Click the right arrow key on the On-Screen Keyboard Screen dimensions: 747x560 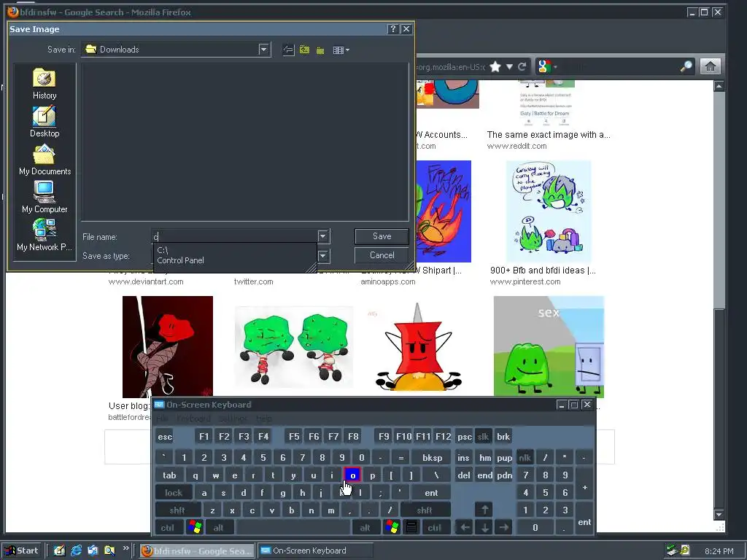tap(504, 528)
